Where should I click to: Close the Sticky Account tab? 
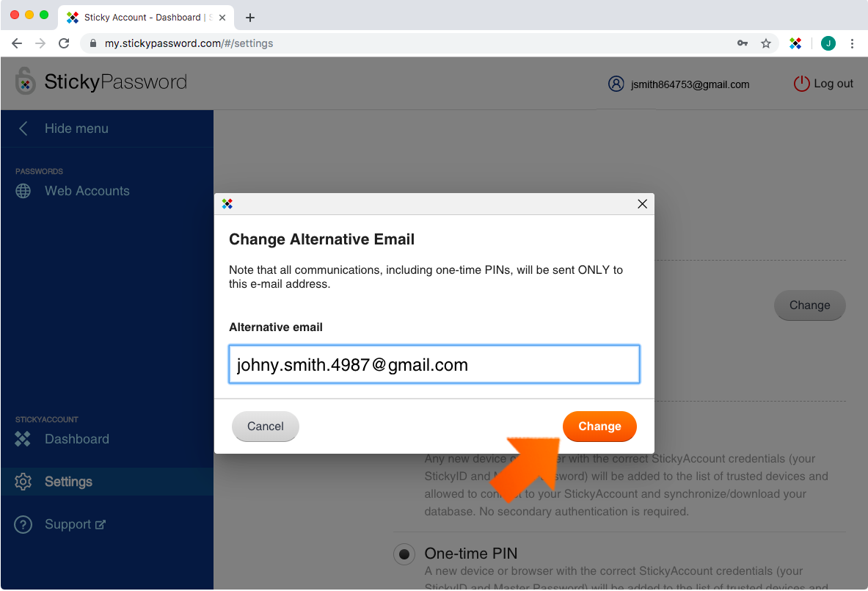click(222, 18)
